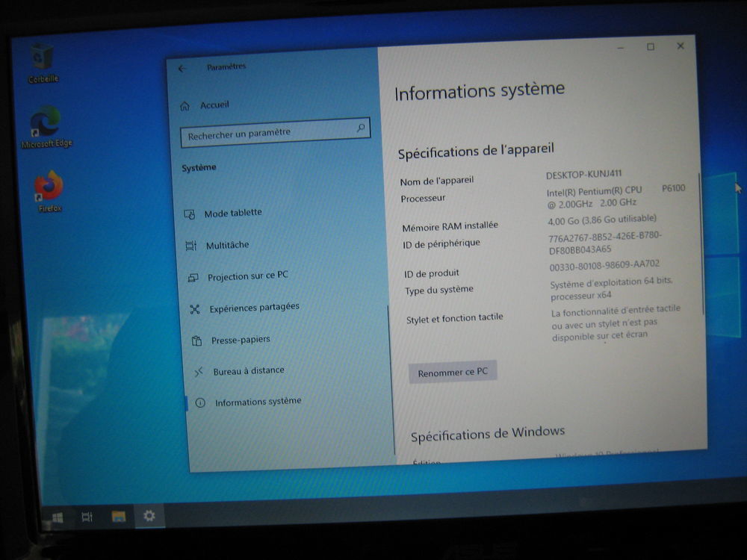747x560 pixels.
Task: Close the Paramètres window
Action: [681, 46]
